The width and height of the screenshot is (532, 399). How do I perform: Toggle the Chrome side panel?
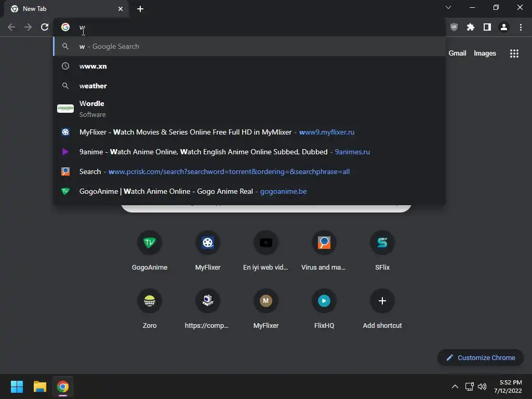[x=487, y=27]
